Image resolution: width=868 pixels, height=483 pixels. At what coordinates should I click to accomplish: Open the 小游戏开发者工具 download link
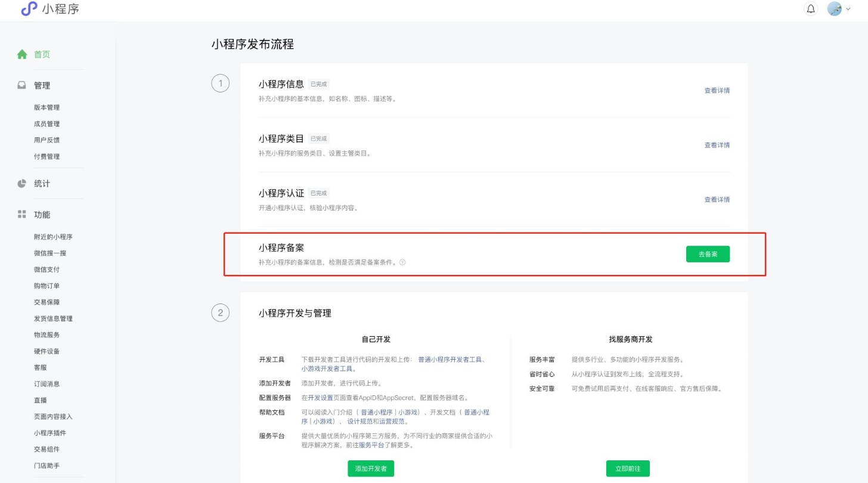click(327, 369)
